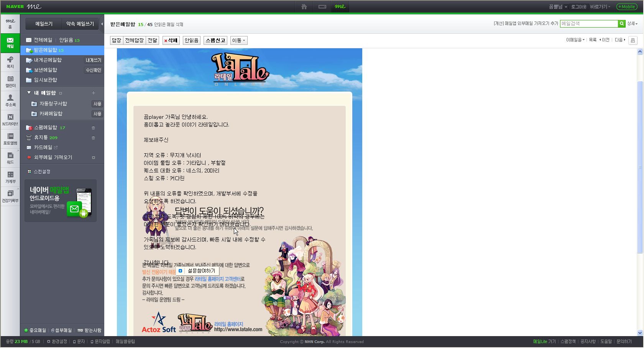Open the N드라이브 sidebar icon
This screenshot has width=644, height=348.
click(10, 120)
